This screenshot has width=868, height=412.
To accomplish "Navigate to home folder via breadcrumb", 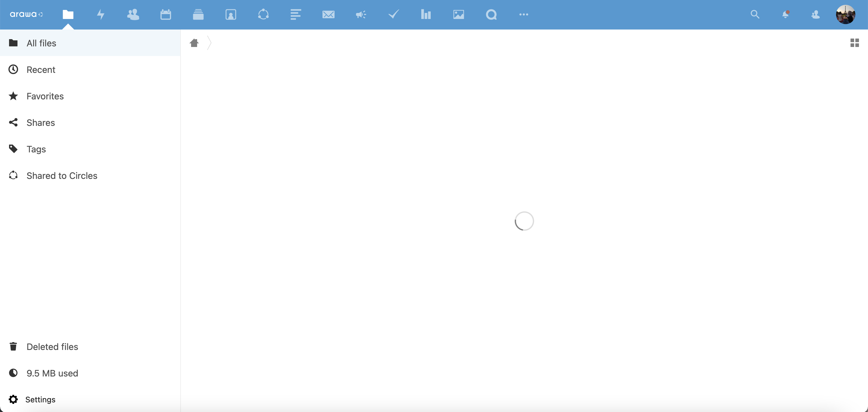I will pyautogui.click(x=194, y=43).
